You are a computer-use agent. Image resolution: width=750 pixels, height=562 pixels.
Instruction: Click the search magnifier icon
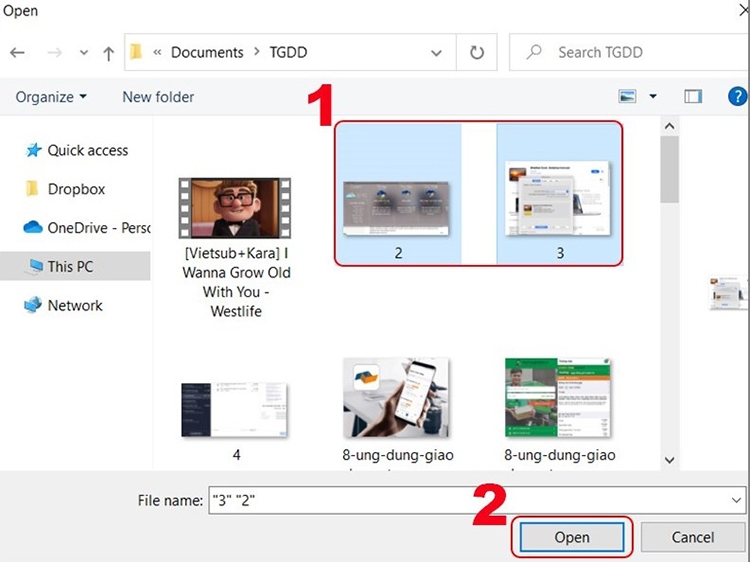[533, 52]
